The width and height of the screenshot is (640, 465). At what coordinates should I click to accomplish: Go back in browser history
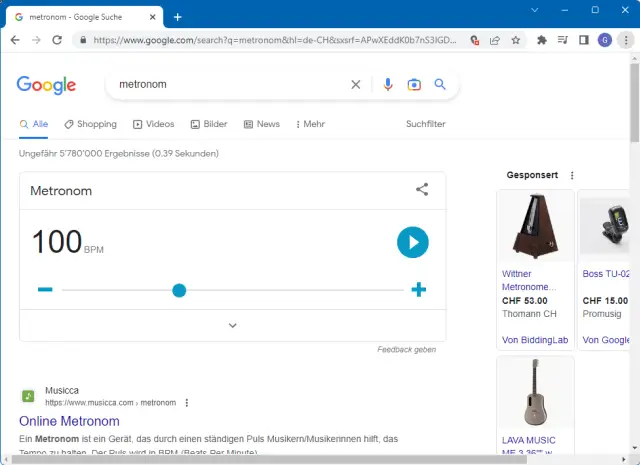pyautogui.click(x=15, y=40)
